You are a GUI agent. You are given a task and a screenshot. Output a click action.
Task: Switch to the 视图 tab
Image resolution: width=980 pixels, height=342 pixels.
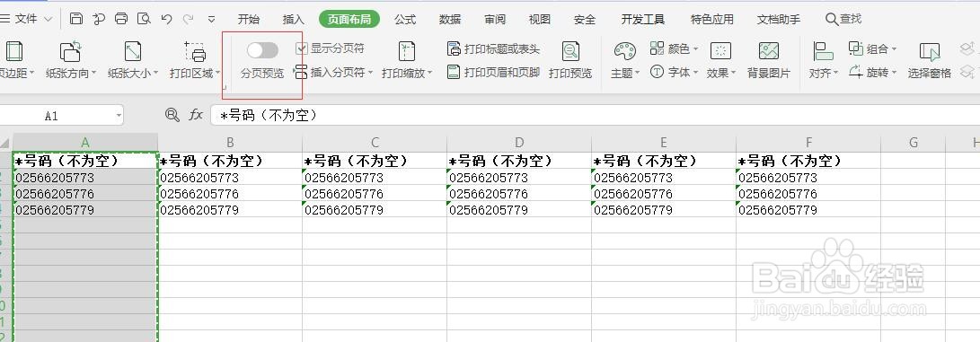pyautogui.click(x=539, y=20)
